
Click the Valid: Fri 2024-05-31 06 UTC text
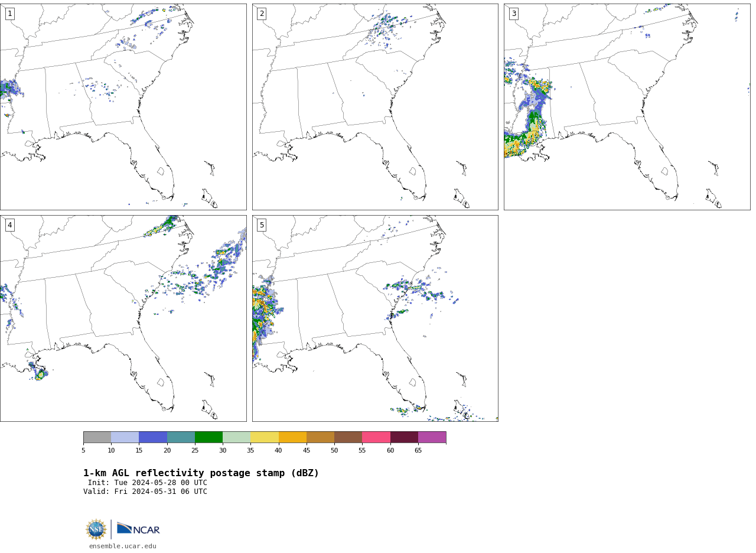(145, 492)
